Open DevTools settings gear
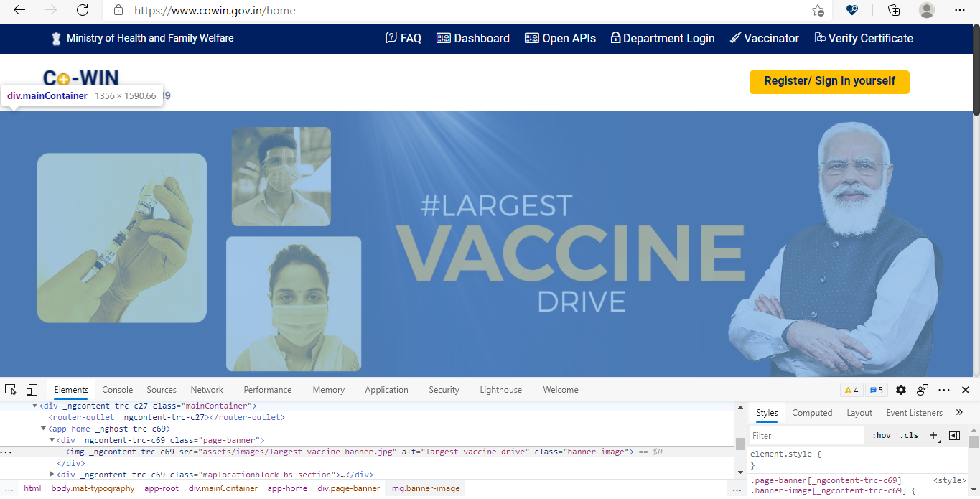The height and width of the screenshot is (499, 980). coord(901,390)
